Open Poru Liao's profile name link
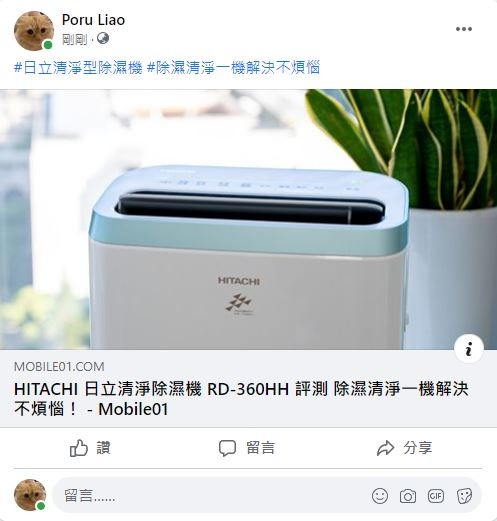This screenshot has height=521, width=497. tap(93, 20)
